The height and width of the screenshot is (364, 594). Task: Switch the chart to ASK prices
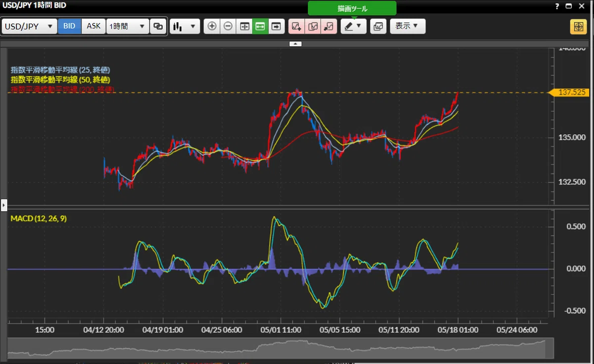point(94,26)
